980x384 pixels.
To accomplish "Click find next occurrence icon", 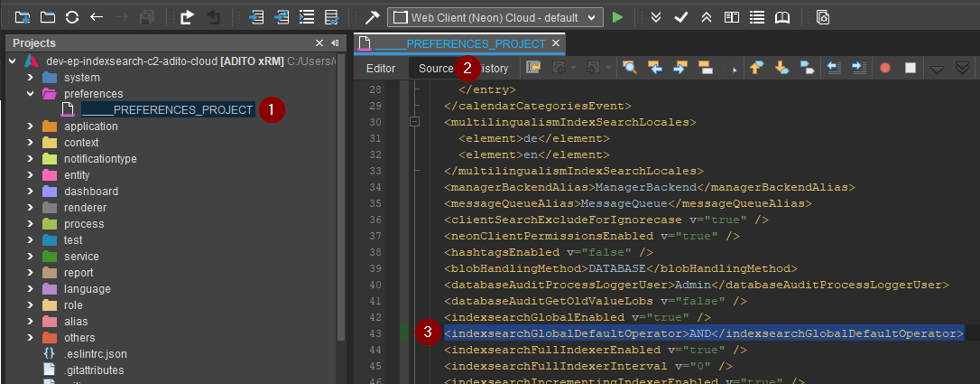I will [680, 68].
